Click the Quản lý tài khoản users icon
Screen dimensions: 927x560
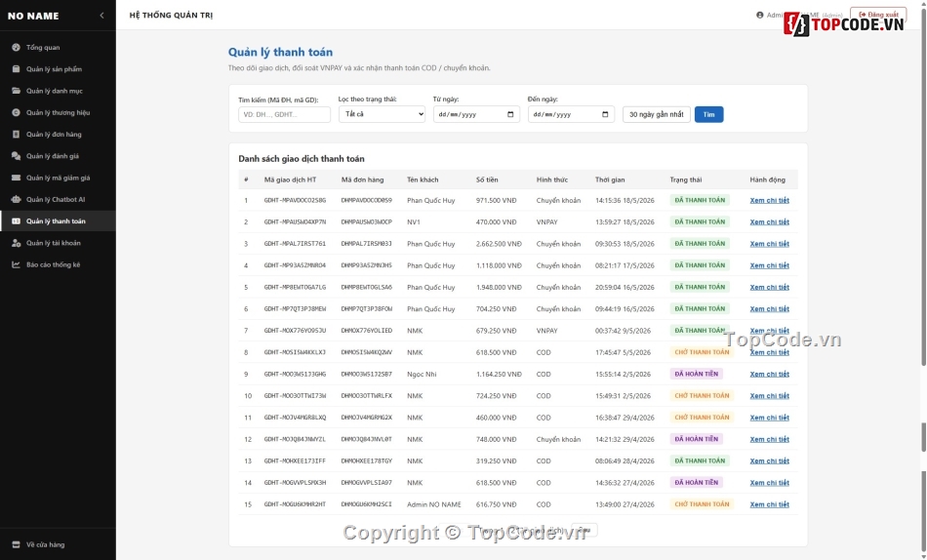pyautogui.click(x=16, y=243)
